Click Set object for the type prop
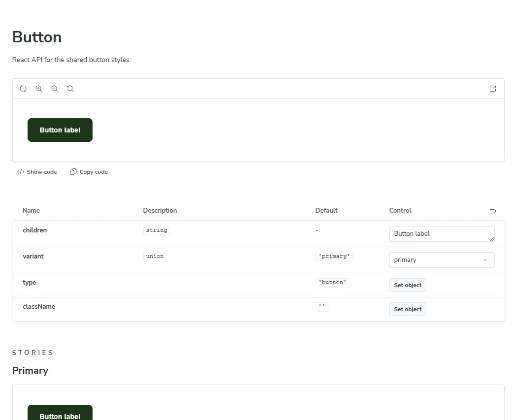 pos(408,285)
